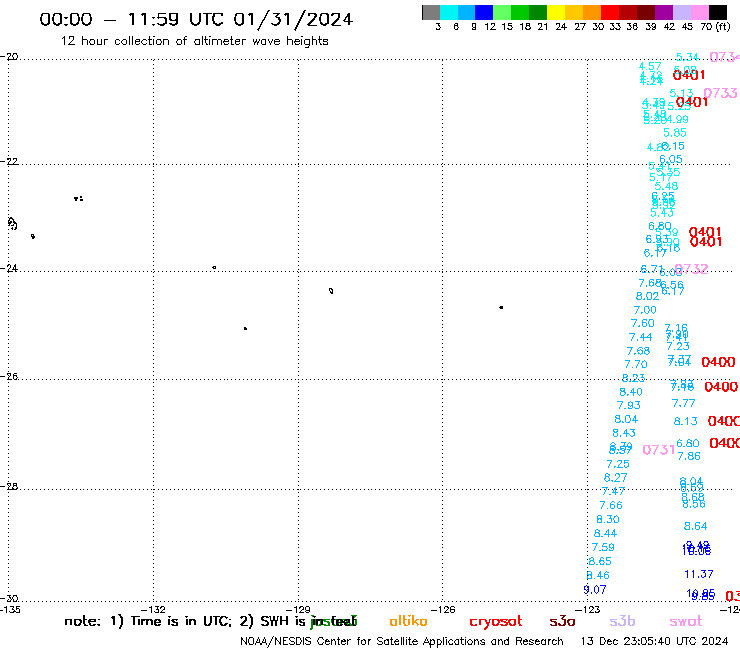Click the pink swot time label '0733'
740x650 pixels.
[720, 93]
